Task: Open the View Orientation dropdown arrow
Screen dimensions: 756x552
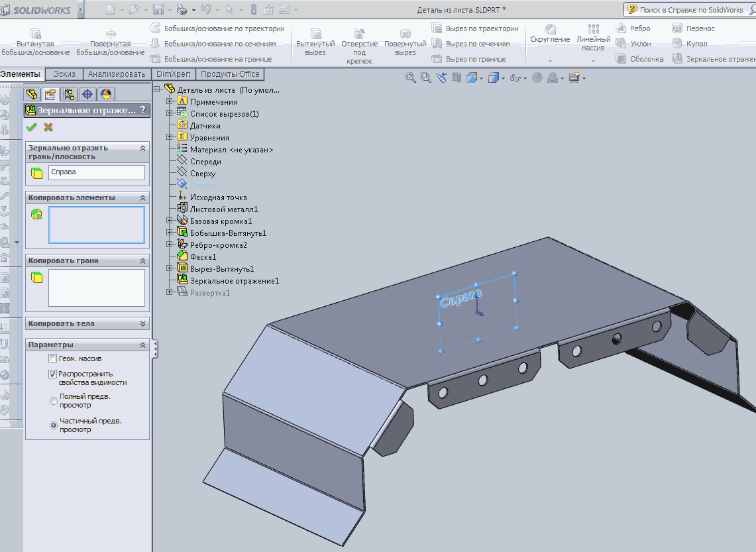Action: 481,79
